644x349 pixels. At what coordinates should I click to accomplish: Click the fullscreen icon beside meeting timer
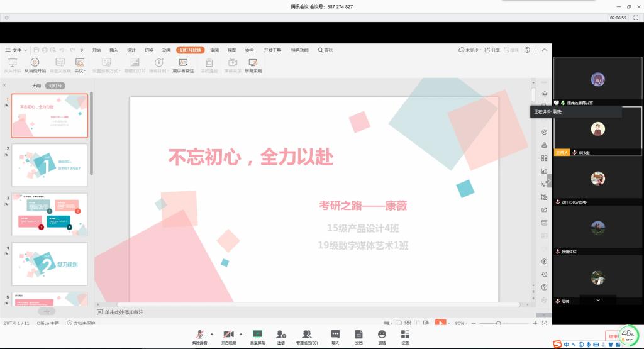coord(636,18)
